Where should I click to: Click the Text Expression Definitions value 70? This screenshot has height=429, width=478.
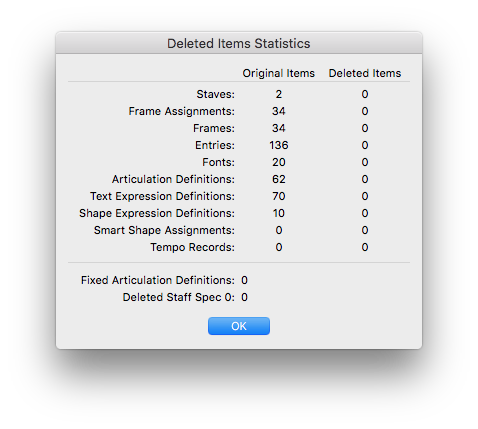point(279,196)
